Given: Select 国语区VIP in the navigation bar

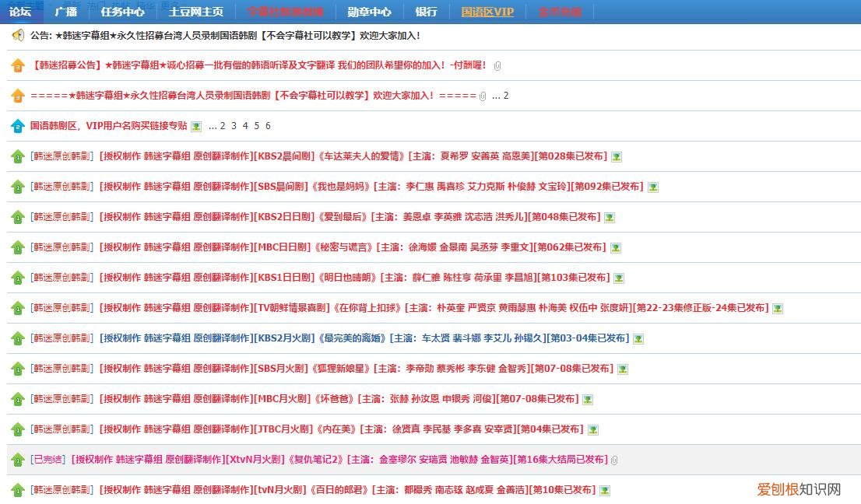Looking at the screenshot, I should (x=487, y=12).
